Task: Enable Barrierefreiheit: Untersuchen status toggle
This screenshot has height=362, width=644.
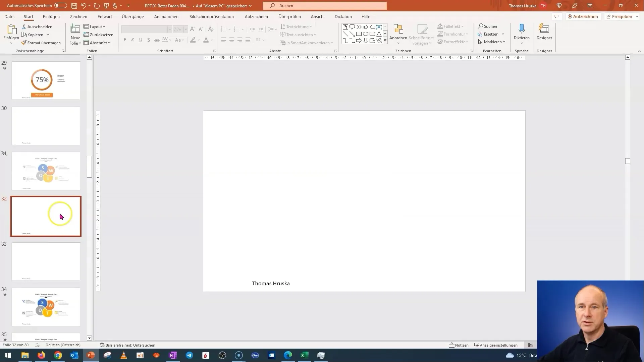Action: [x=127, y=345]
